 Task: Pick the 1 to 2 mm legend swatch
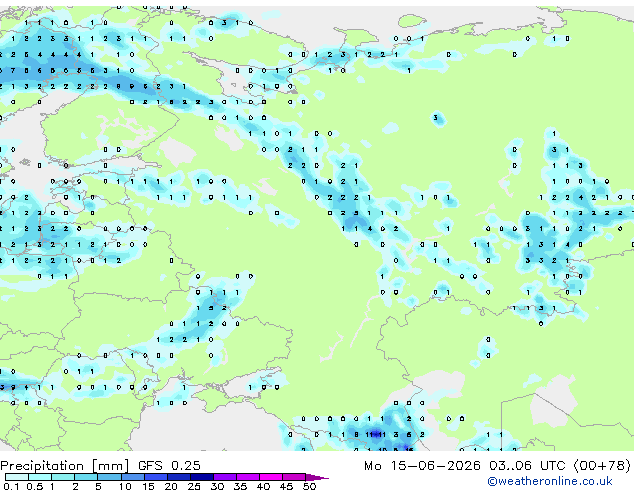pyautogui.click(x=63, y=477)
